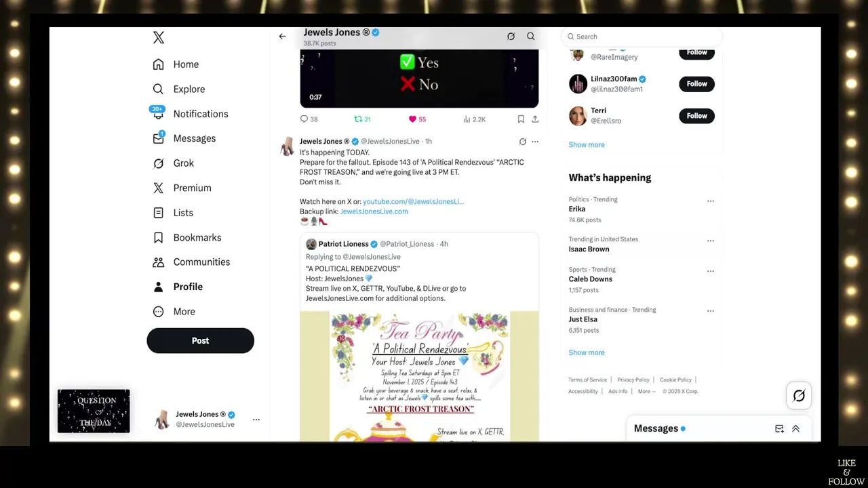Open options for Isaac Brown trend
This screenshot has width=868, height=488.
(x=710, y=241)
